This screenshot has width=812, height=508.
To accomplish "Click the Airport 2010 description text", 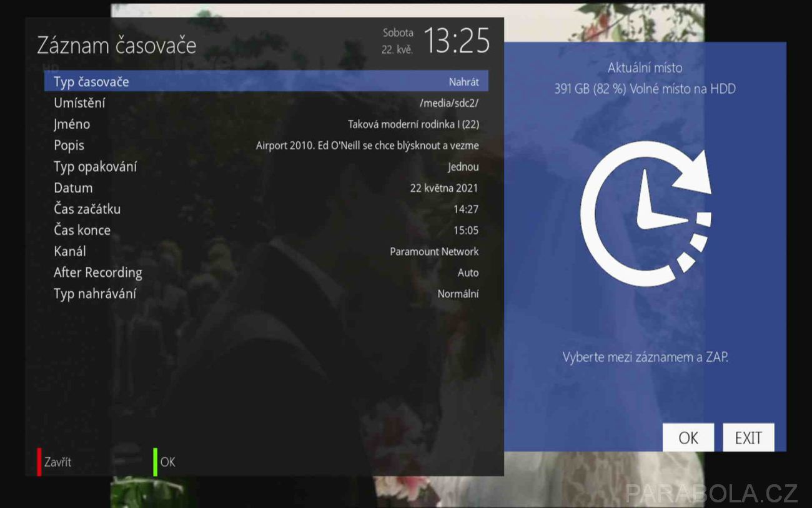I will point(367,146).
